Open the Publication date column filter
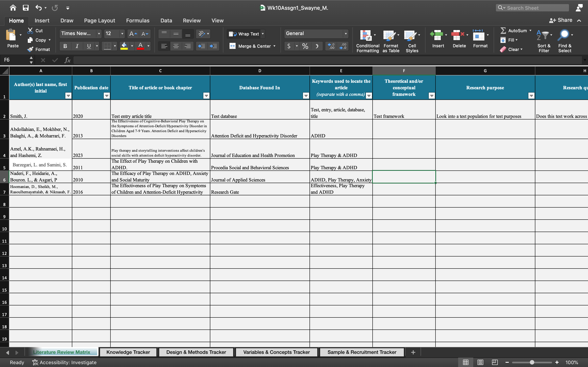This screenshot has height=367, width=588. click(106, 96)
